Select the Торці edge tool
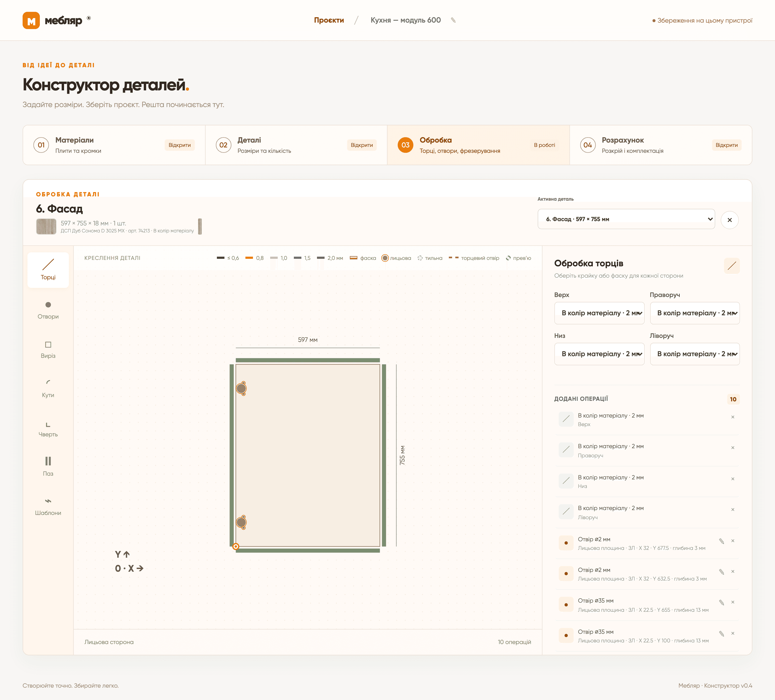This screenshot has width=775, height=700. point(48,270)
